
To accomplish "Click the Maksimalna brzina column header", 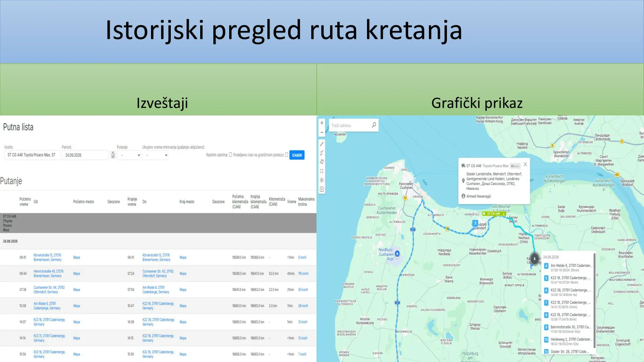I will [306, 202].
